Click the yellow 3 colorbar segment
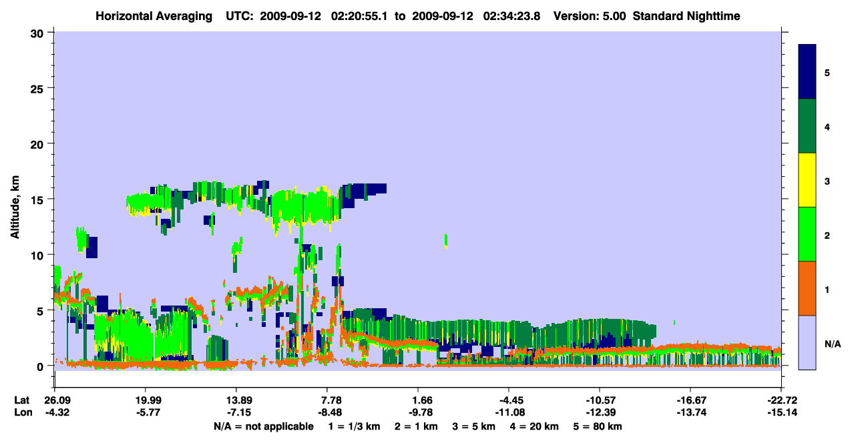 tap(807, 180)
